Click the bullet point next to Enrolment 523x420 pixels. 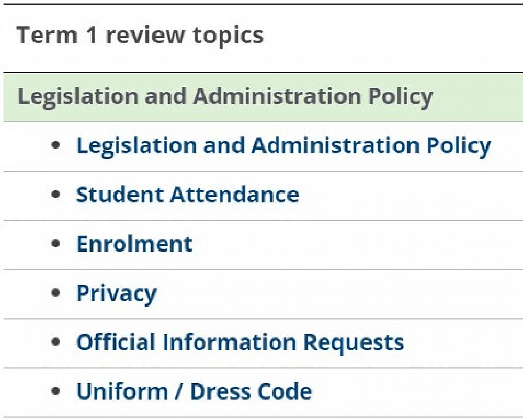click(x=56, y=244)
